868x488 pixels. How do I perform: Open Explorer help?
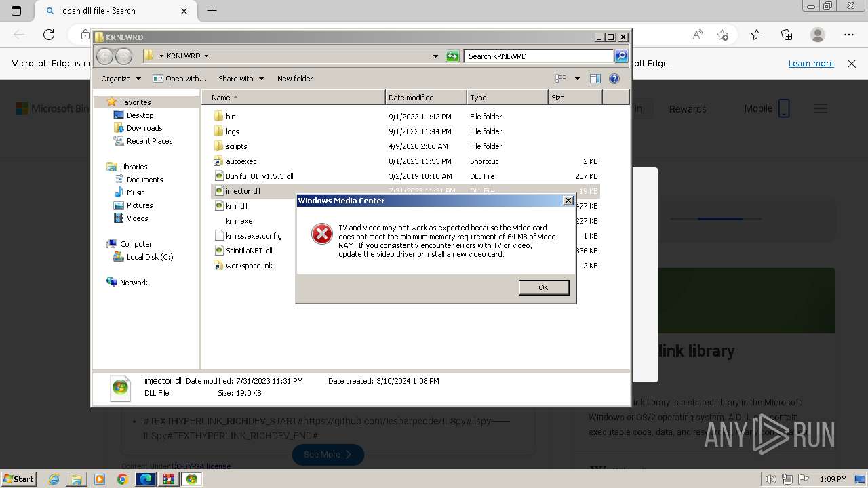(614, 79)
